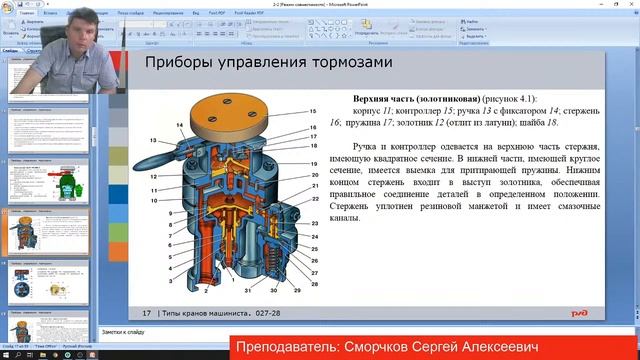Click Преобразовать в SmartArt option
The height and width of the screenshot is (360, 640).
coord(273,36)
